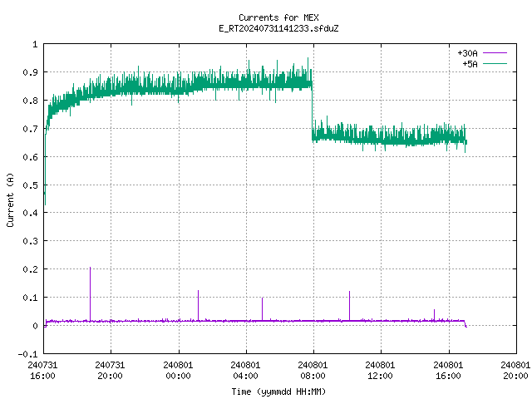Click the green +5A legend line sample
Screen dimensions: 532x399
click(x=495, y=63)
